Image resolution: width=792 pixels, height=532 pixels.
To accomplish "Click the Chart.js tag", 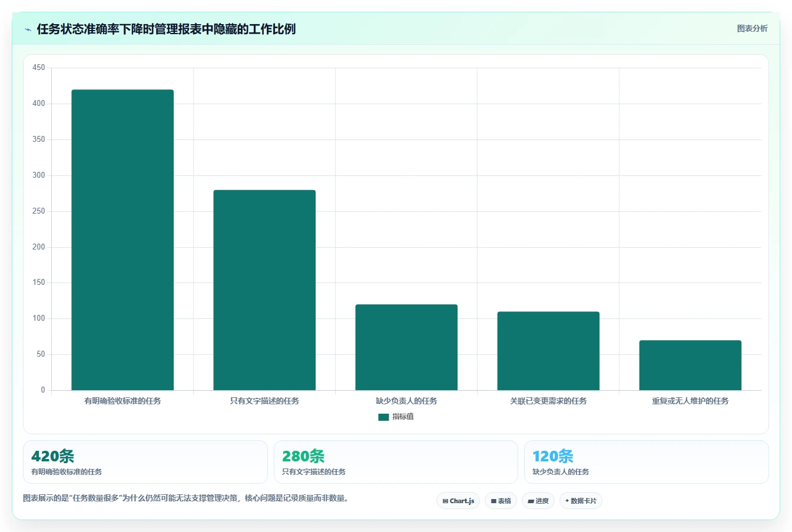I will [458, 501].
